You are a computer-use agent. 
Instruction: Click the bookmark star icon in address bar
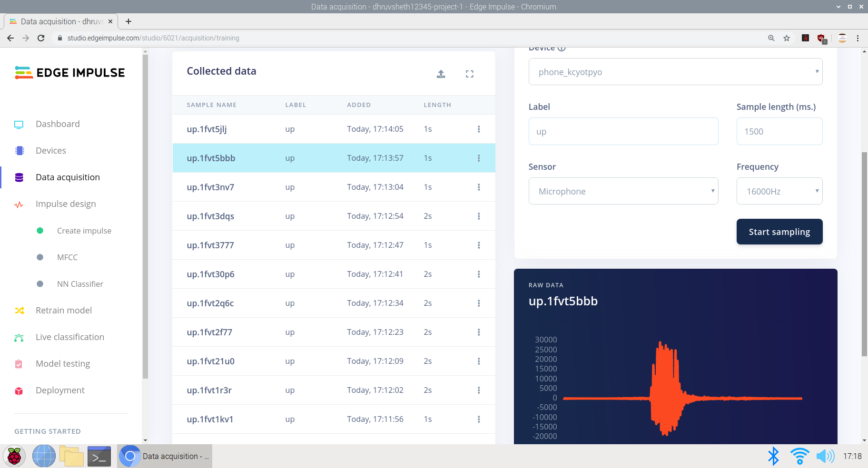787,38
